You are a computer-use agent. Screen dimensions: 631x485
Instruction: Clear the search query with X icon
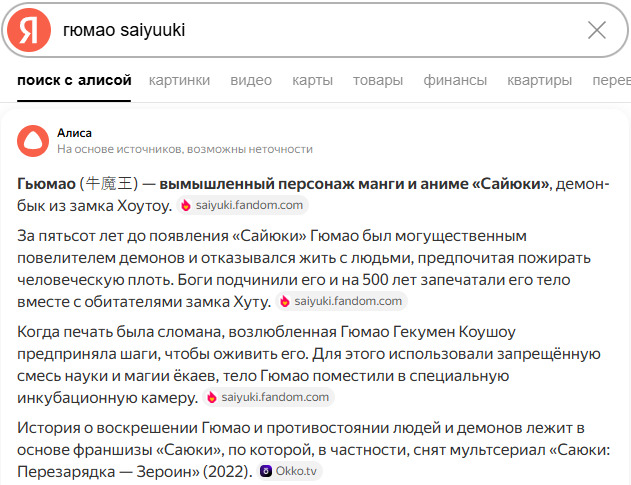click(x=597, y=30)
